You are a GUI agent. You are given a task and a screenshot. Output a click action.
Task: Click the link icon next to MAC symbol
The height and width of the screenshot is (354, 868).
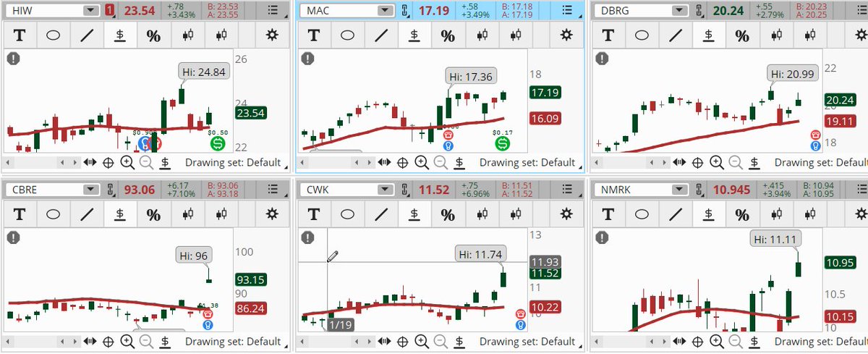405,10
